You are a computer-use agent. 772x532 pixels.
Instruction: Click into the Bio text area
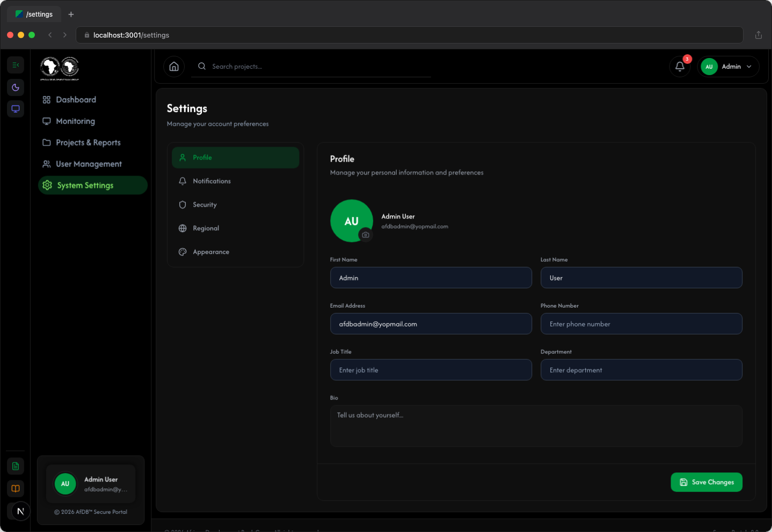pyautogui.click(x=536, y=426)
